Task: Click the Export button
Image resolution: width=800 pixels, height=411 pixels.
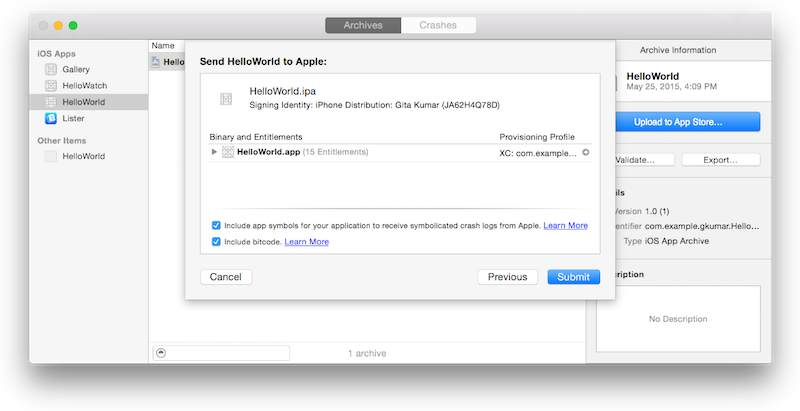Action: click(x=720, y=160)
